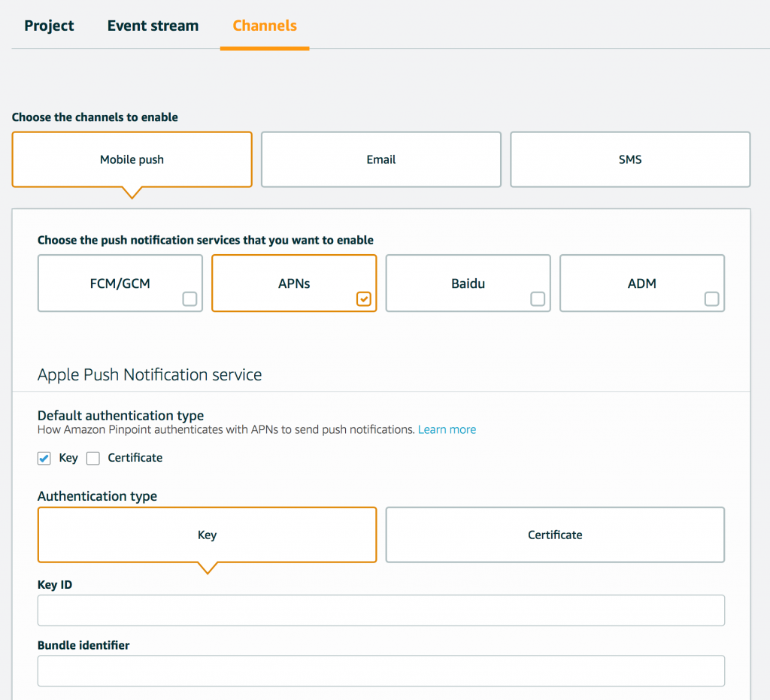Check the Certificate default authentication checkbox
This screenshot has height=700, width=770.
[93, 459]
